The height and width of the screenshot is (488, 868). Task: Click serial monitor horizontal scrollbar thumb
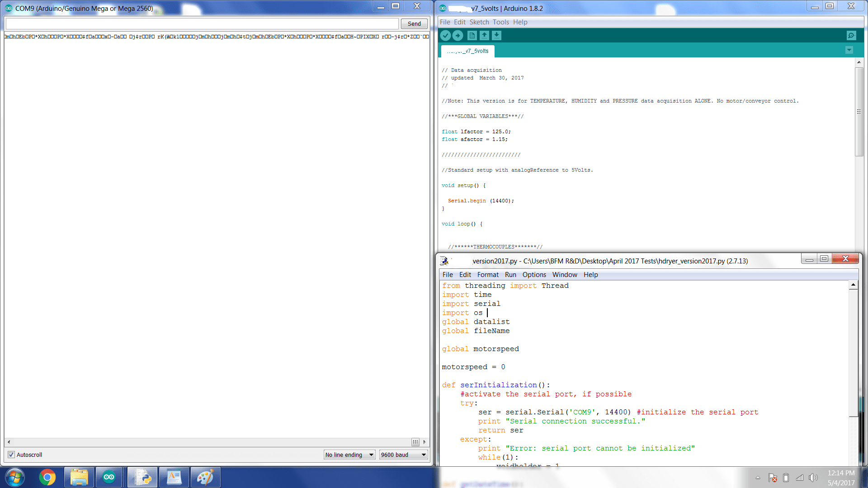[415, 442]
